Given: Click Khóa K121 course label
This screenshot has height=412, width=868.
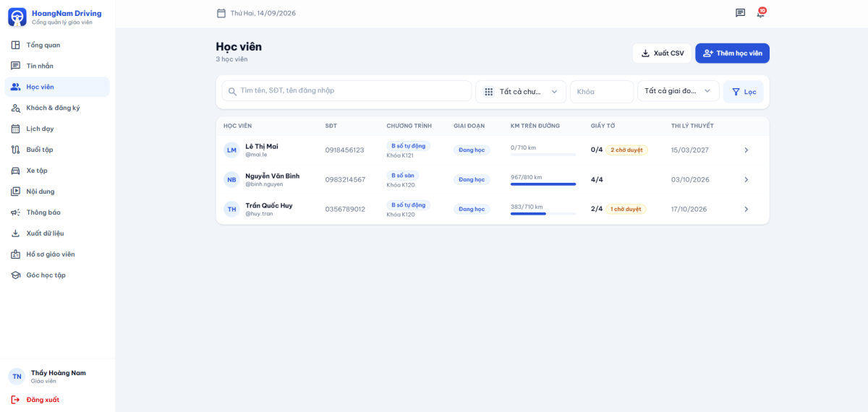Looking at the screenshot, I should pos(401,155).
